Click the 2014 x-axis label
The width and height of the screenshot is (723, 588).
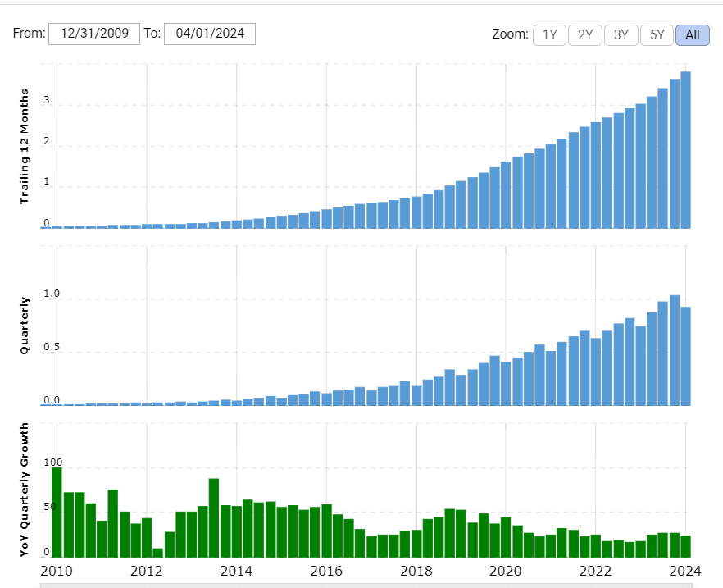236,571
